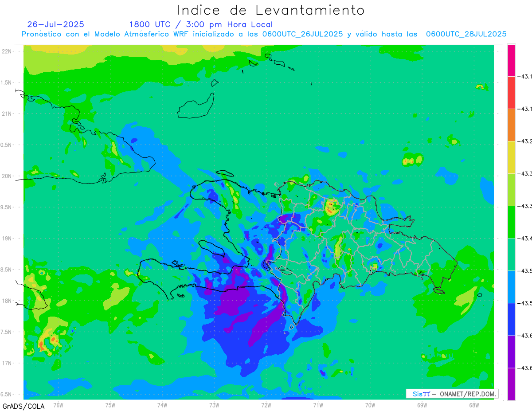This screenshot has width=532, height=411.
Task: Pick the orange swatch in the color bar
Action: [x=511, y=125]
